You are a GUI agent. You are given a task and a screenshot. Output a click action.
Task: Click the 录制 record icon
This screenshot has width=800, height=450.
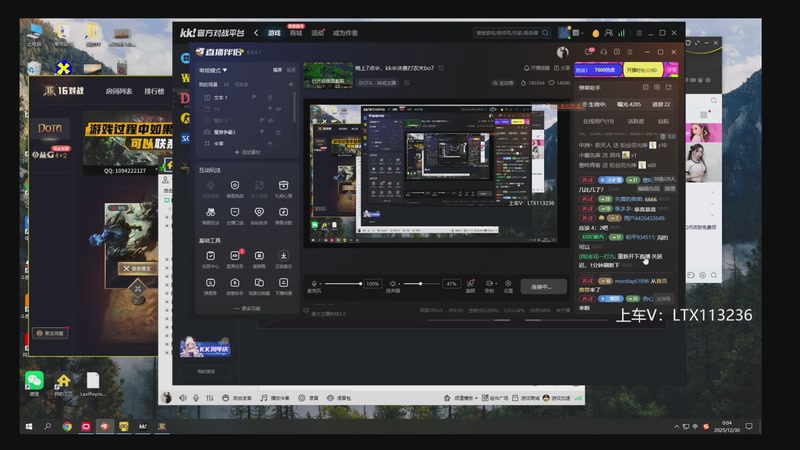[x=488, y=284]
